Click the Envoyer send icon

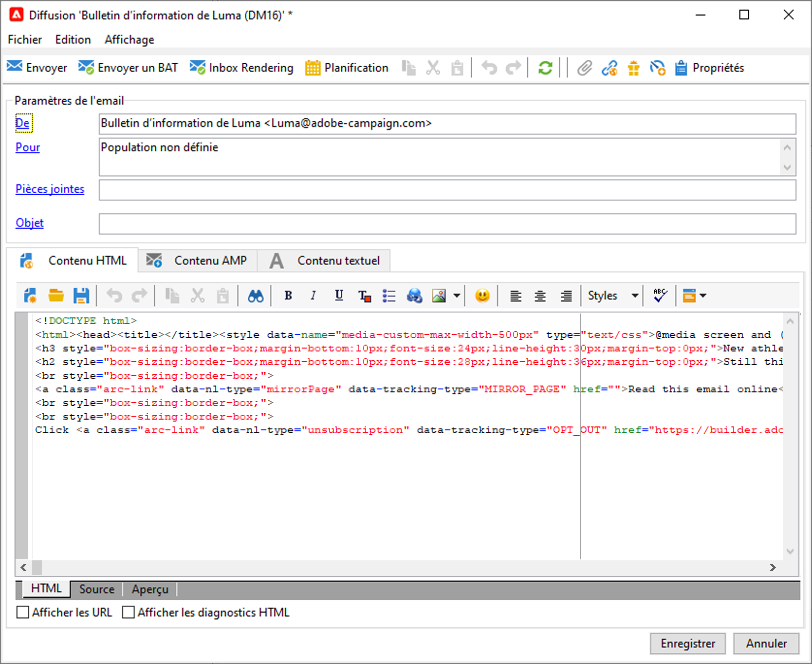[x=15, y=67]
